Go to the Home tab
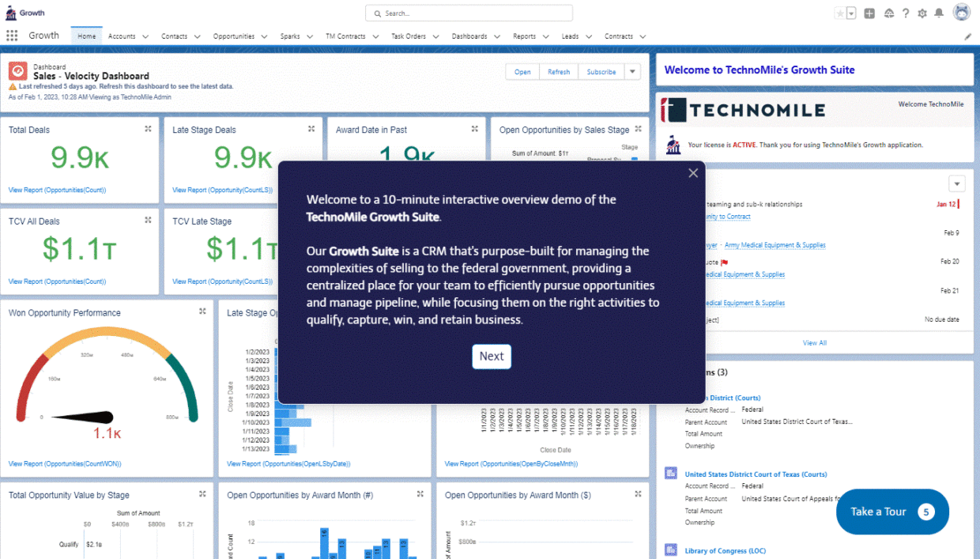The image size is (980, 559). [86, 36]
